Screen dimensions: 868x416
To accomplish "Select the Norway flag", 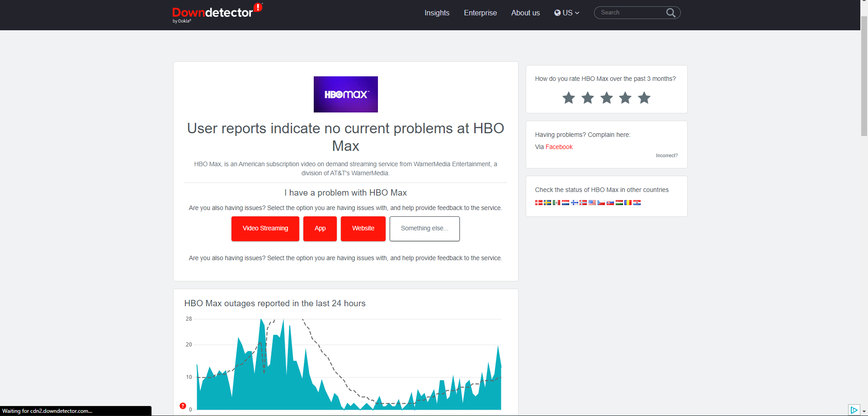I will point(583,202).
